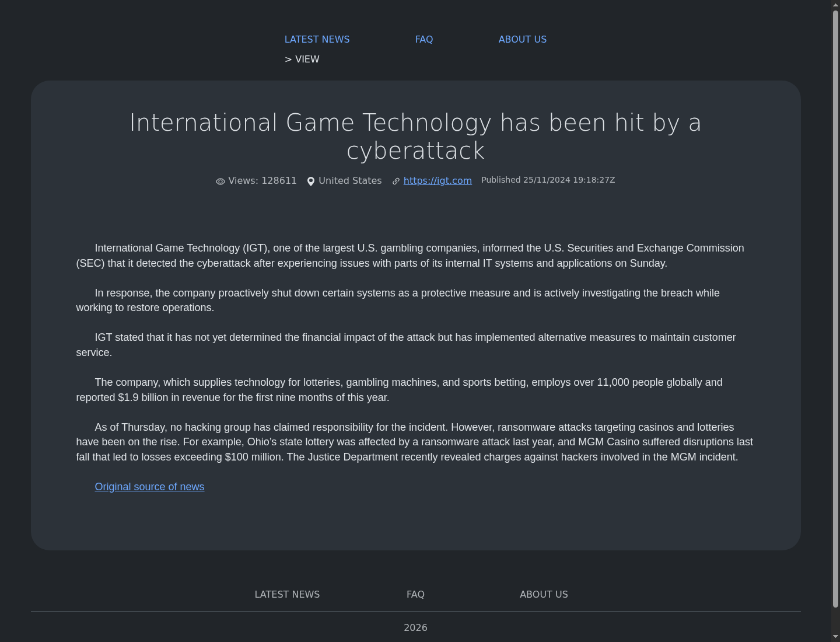Click the VIEW breadcrumb text
The height and width of the screenshot is (642, 840).
(307, 60)
